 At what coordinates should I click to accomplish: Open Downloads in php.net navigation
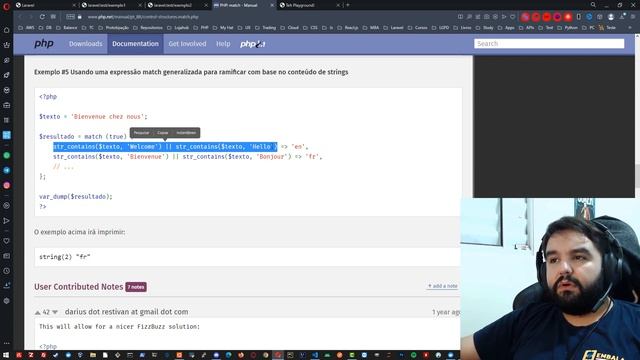pyautogui.click(x=85, y=44)
